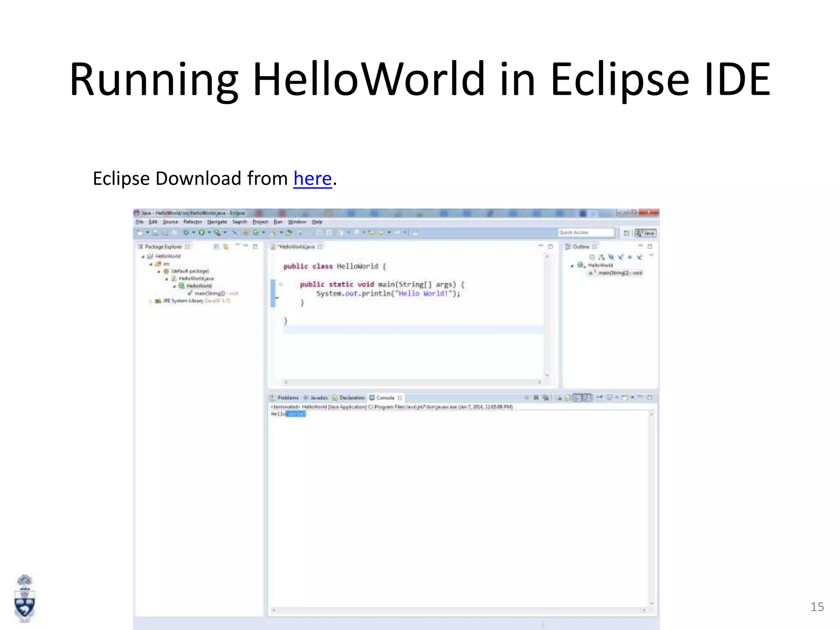Click the Open Type toolbar icon
The height and width of the screenshot is (630, 840).
(x=289, y=233)
